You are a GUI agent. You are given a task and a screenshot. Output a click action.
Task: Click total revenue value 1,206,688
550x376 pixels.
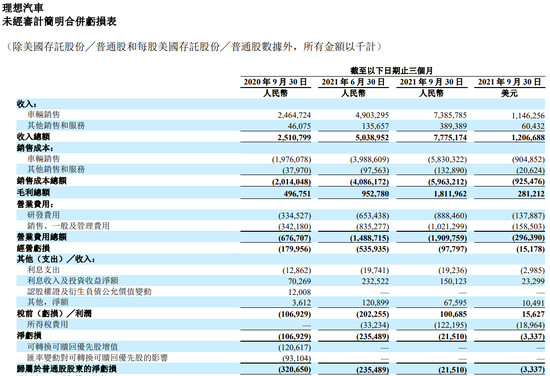click(528, 137)
